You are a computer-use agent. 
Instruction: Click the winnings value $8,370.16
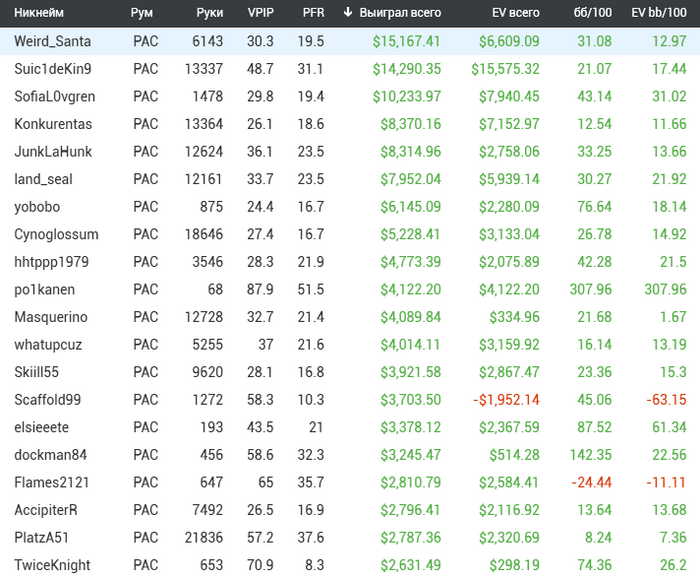click(411, 124)
